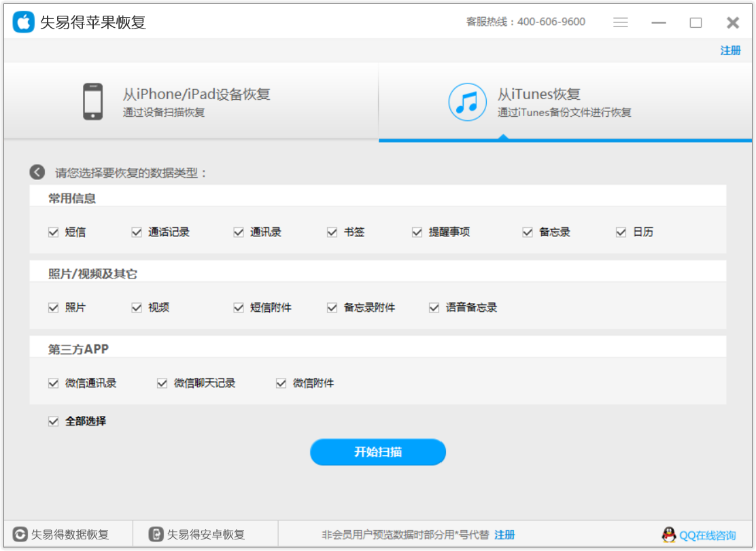Viewport: 756px width, 551px height.
Task: Uncheck the 日历 checkbox
Action: [620, 232]
